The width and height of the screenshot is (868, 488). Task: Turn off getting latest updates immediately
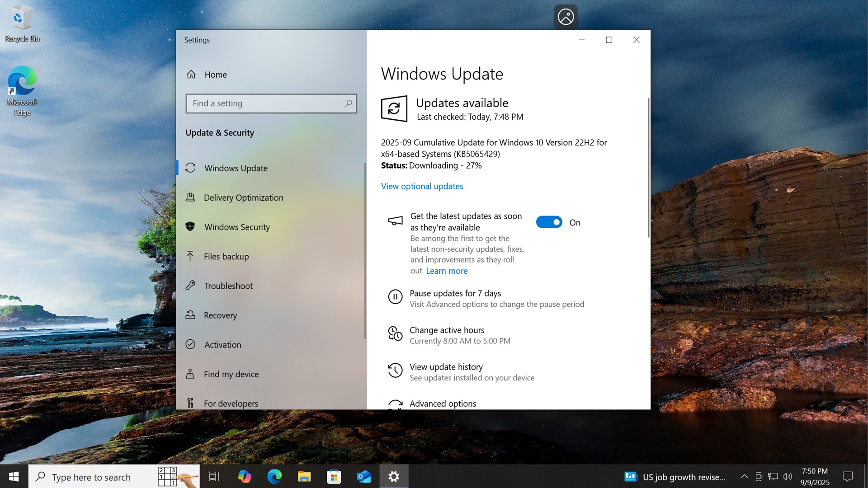click(549, 222)
